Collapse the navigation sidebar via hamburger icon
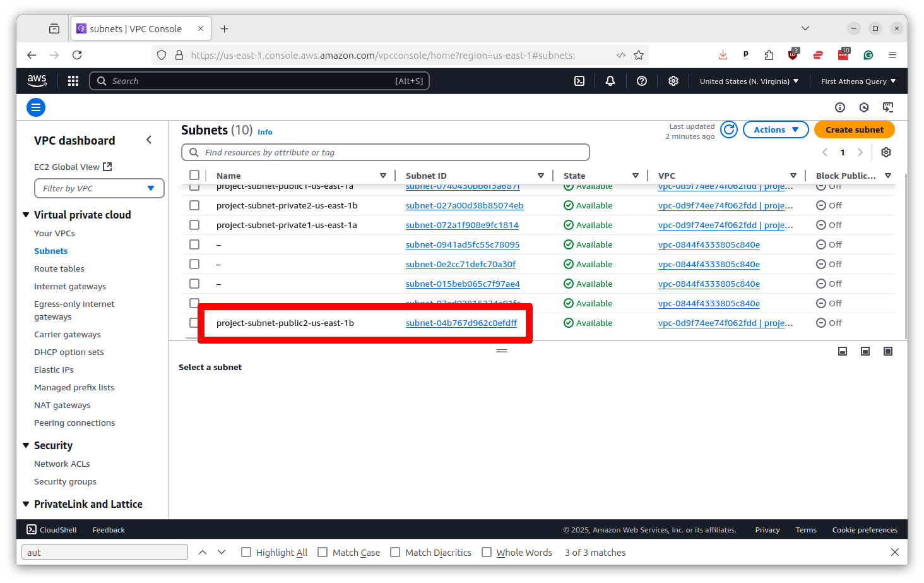The image size is (924, 583). [x=36, y=107]
